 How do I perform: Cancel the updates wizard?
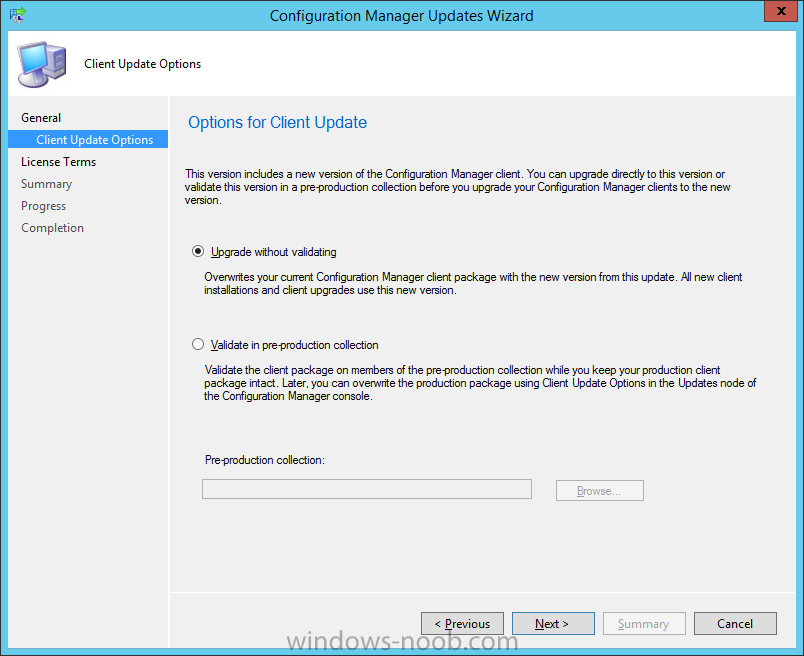point(735,624)
